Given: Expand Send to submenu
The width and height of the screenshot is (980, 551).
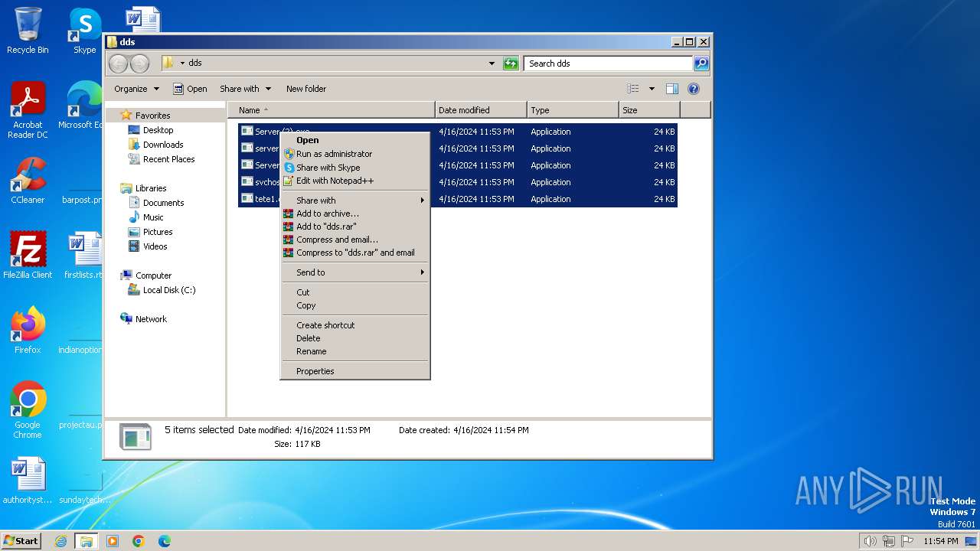Looking at the screenshot, I should [x=355, y=272].
